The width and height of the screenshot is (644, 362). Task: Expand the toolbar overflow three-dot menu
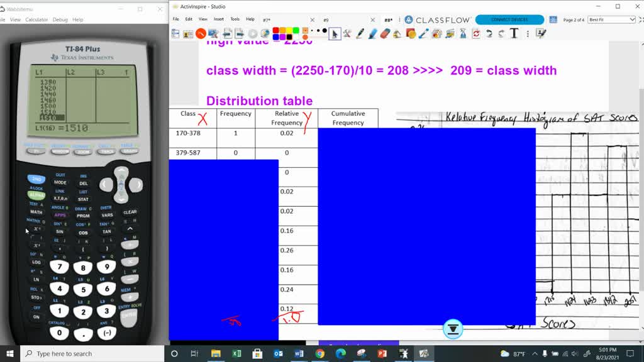point(527,34)
